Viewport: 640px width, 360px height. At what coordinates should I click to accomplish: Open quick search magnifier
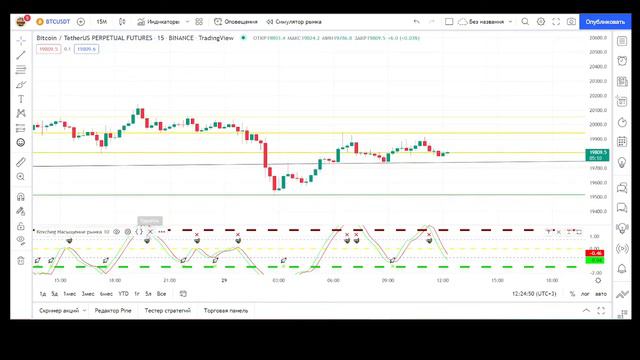pyautogui.click(x=525, y=22)
